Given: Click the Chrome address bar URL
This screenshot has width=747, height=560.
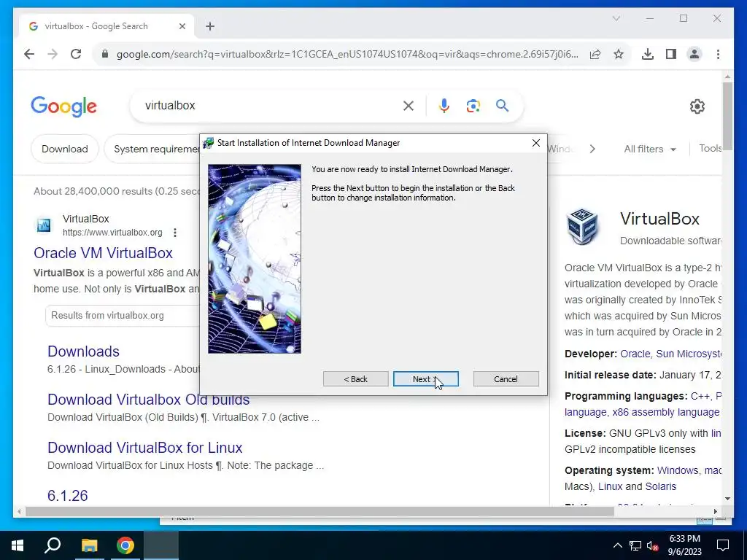Looking at the screenshot, I should [347, 54].
